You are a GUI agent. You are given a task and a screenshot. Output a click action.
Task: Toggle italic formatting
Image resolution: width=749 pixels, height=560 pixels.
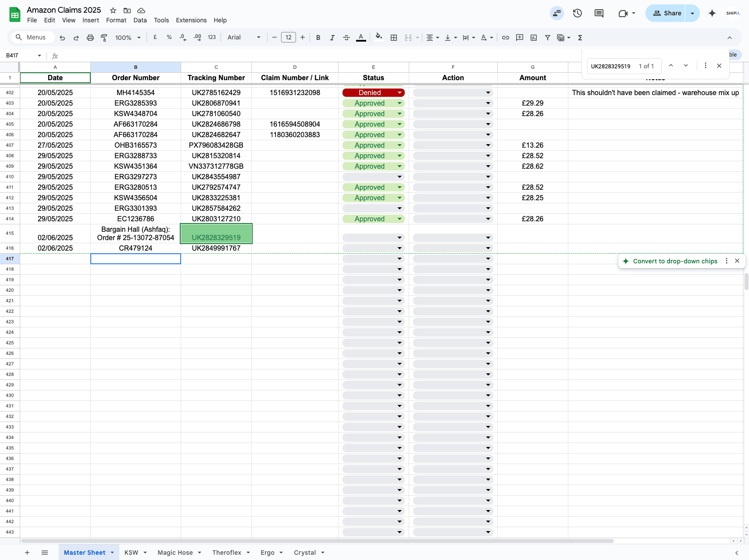tap(332, 38)
